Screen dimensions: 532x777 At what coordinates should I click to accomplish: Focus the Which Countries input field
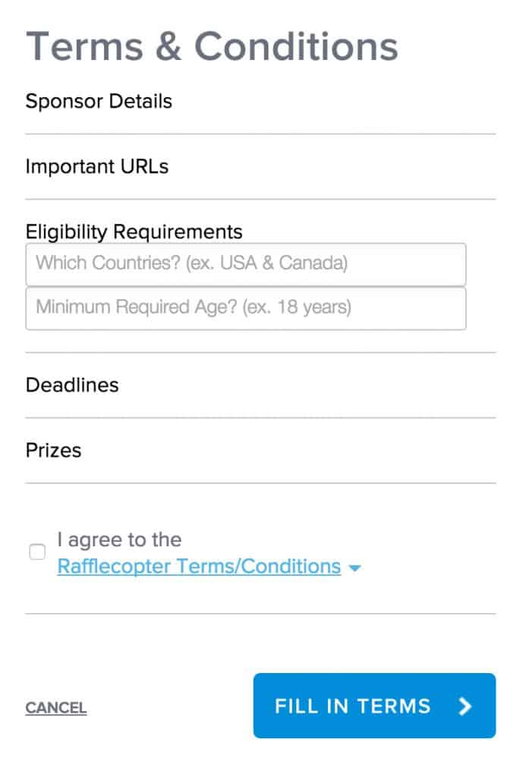pos(245,264)
